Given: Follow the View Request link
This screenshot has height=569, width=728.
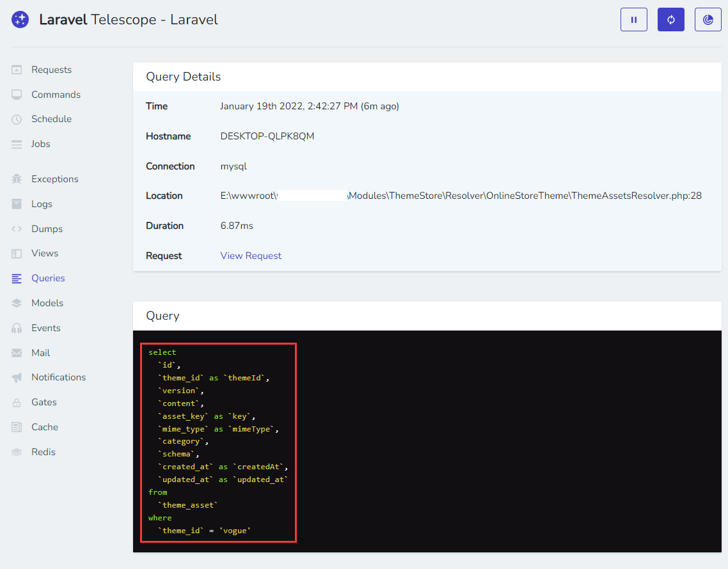Looking at the screenshot, I should [251, 256].
